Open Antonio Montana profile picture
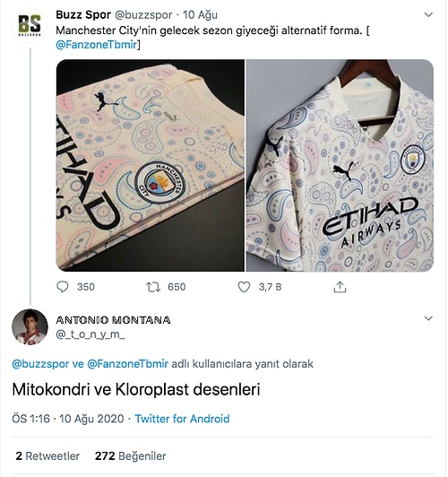This screenshot has height=477, width=448. (x=30, y=327)
